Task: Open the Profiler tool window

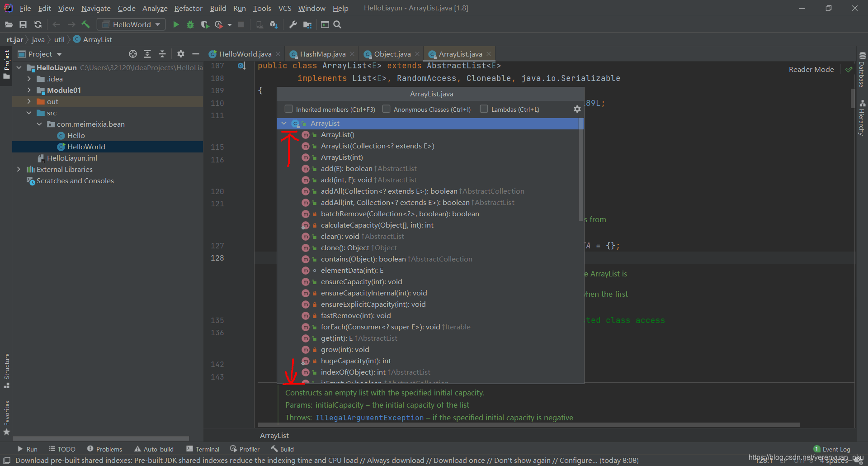Action: (x=245, y=449)
